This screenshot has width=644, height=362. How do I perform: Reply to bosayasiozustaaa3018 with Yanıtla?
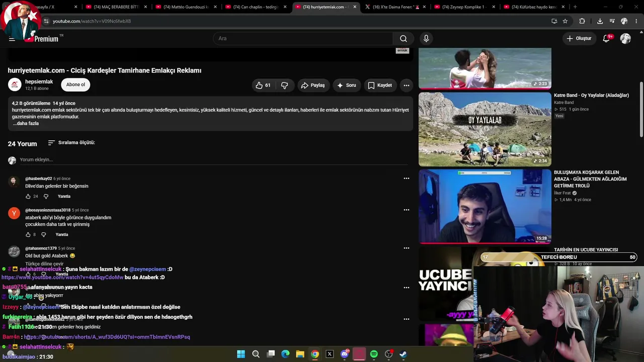point(62,234)
